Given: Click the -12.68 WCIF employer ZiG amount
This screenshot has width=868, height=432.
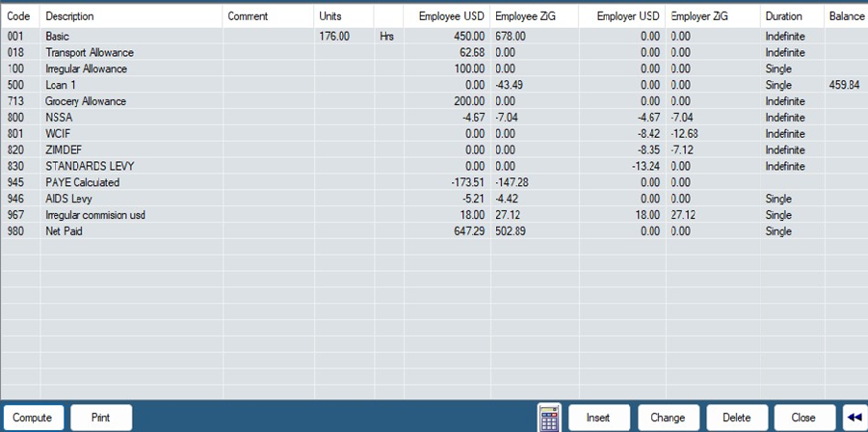Looking at the screenshot, I should tap(686, 134).
